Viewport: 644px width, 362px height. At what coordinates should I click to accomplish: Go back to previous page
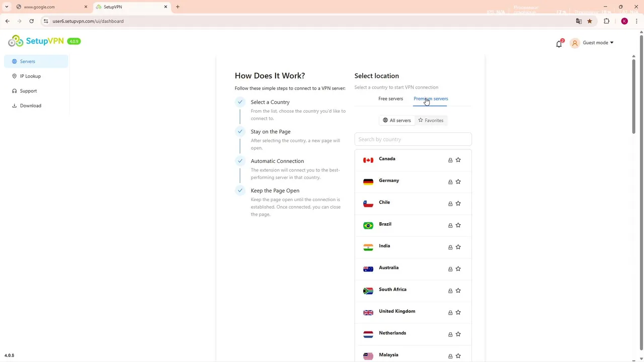point(8,21)
